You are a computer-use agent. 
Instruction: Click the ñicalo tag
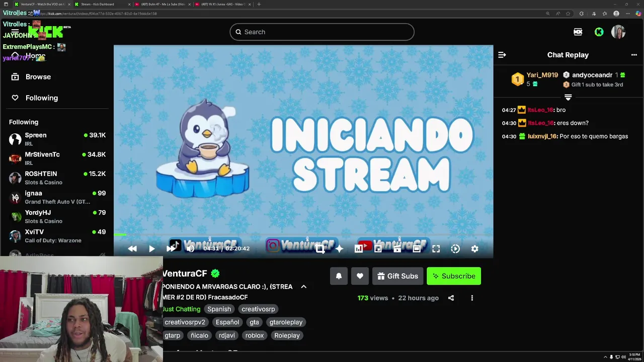pyautogui.click(x=199, y=335)
